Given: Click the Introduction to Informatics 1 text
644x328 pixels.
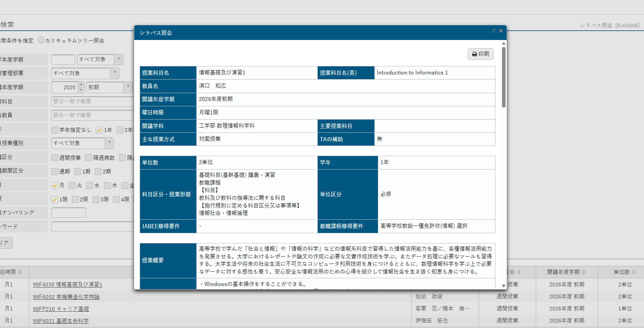Looking at the screenshot, I should pyautogui.click(x=412, y=73).
